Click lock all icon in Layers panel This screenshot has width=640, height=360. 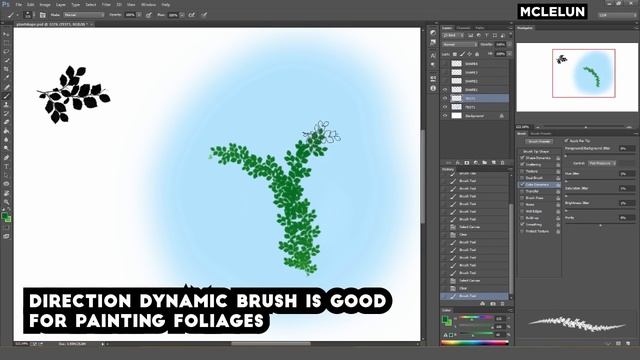tap(477, 54)
